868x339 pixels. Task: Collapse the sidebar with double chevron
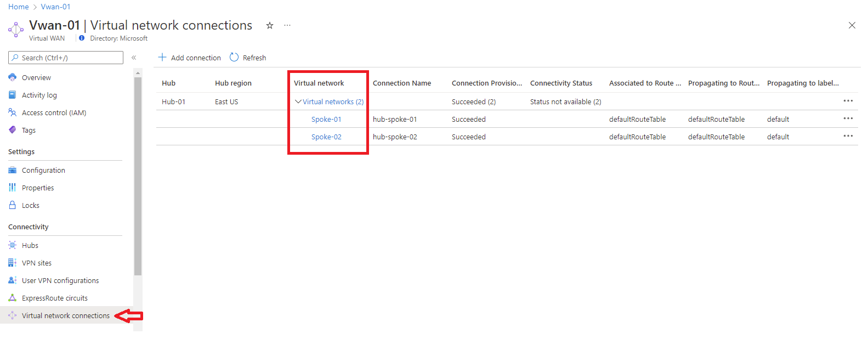point(134,58)
